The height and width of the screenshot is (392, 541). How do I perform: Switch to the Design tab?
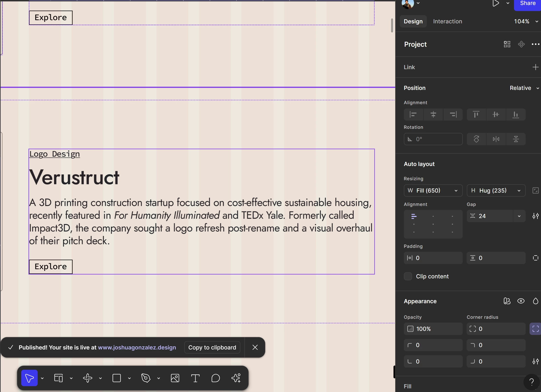[413, 21]
